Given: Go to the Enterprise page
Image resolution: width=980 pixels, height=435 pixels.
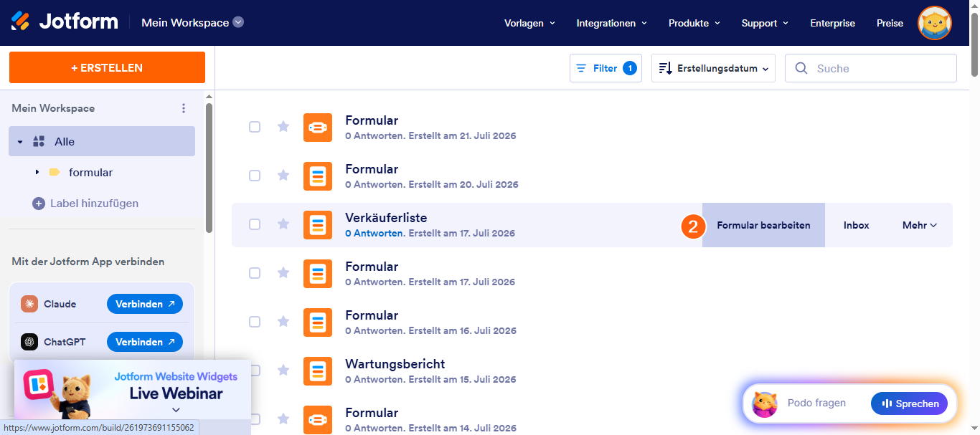Looking at the screenshot, I should pyautogui.click(x=832, y=23).
